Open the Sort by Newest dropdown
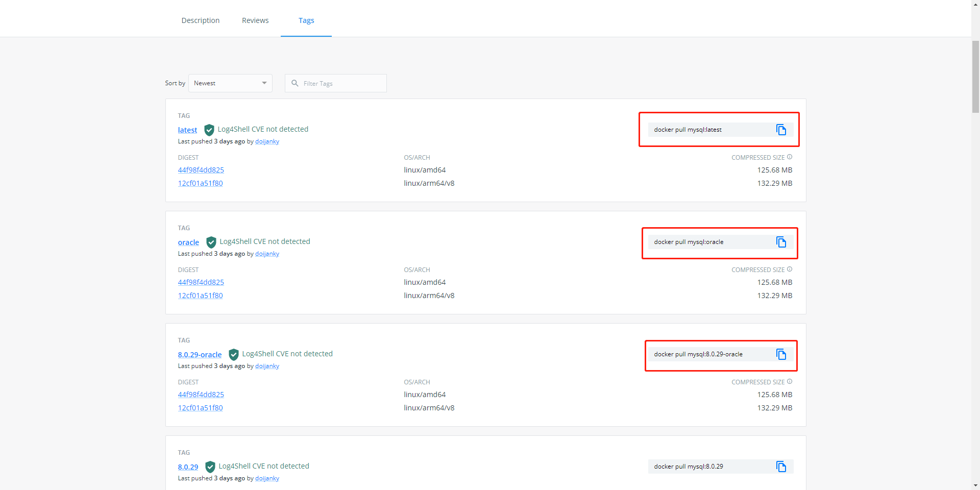Viewport: 980px width, 490px height. click(x=230, y=83)
